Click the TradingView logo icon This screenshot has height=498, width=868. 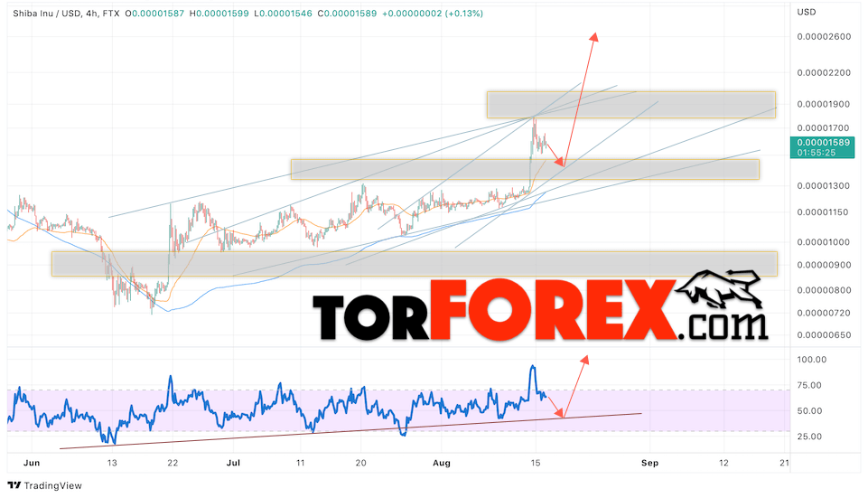click(x=14, y=486)
